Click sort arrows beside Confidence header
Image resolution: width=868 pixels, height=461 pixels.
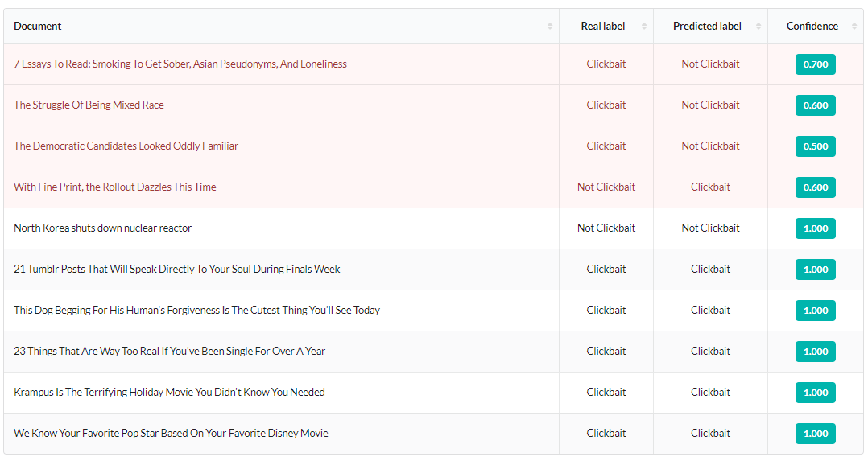[854, 26]
